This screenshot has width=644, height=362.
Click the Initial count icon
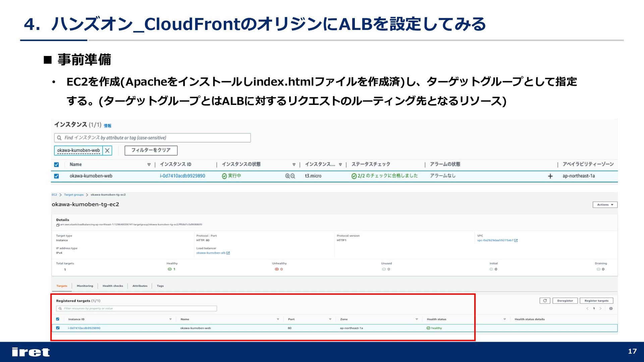491,269
